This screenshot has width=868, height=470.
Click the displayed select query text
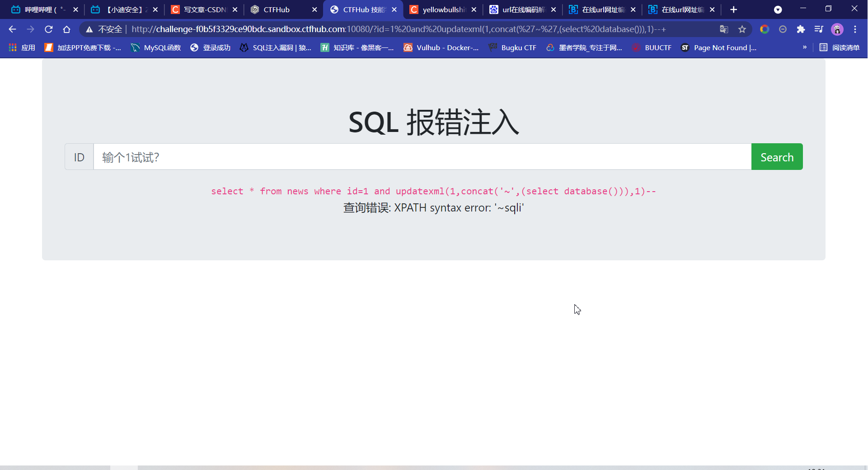pyautogui.click(x=434, y=191)
